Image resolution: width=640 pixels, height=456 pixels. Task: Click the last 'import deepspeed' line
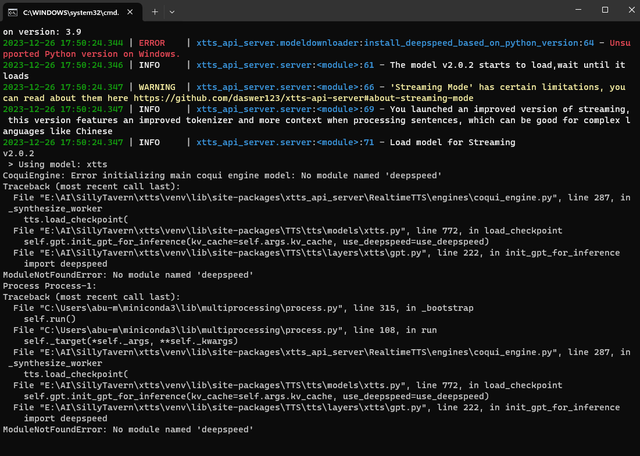[x=65, y=418]
